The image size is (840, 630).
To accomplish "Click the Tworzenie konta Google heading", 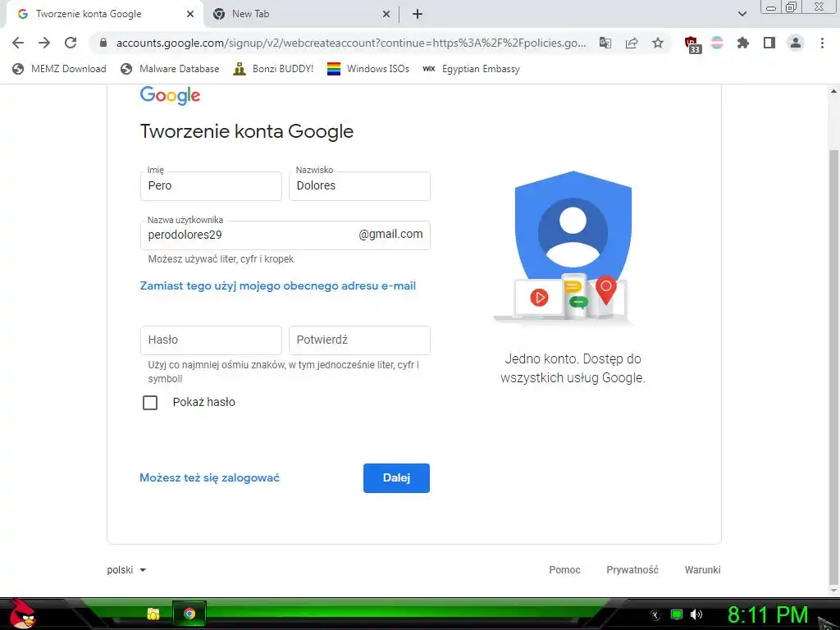I will click(246, 132).
